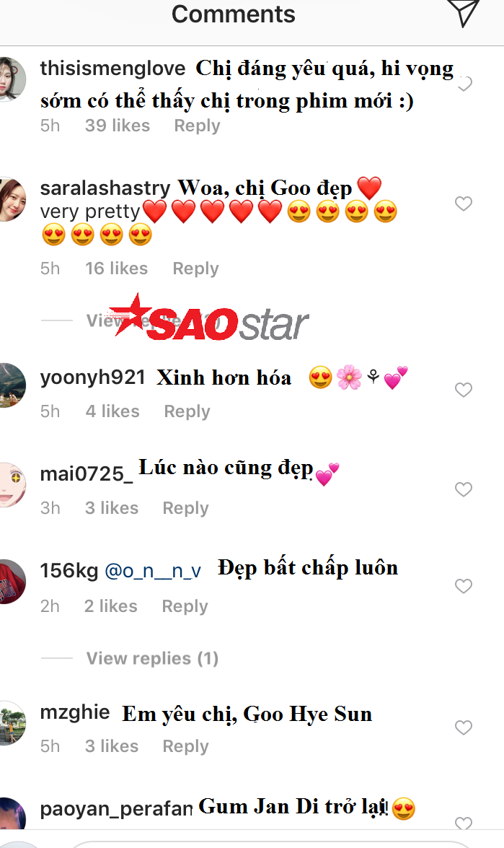504x848 pixels.
Task: Tap the heart beside the mzghie comment
Action: pyautogui.click(x=464, y=727)
